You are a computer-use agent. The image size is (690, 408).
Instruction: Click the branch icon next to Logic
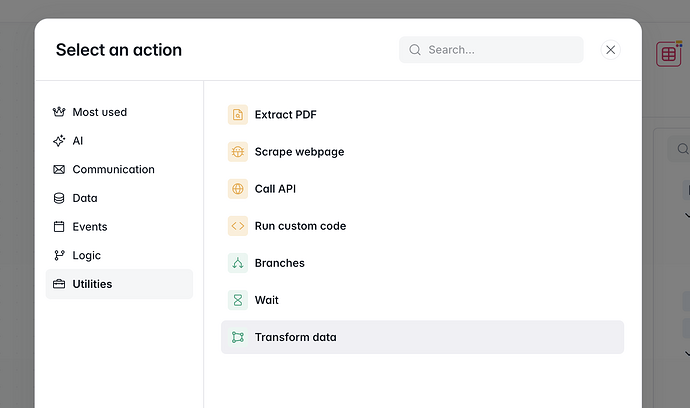click(x=59, y=255)
